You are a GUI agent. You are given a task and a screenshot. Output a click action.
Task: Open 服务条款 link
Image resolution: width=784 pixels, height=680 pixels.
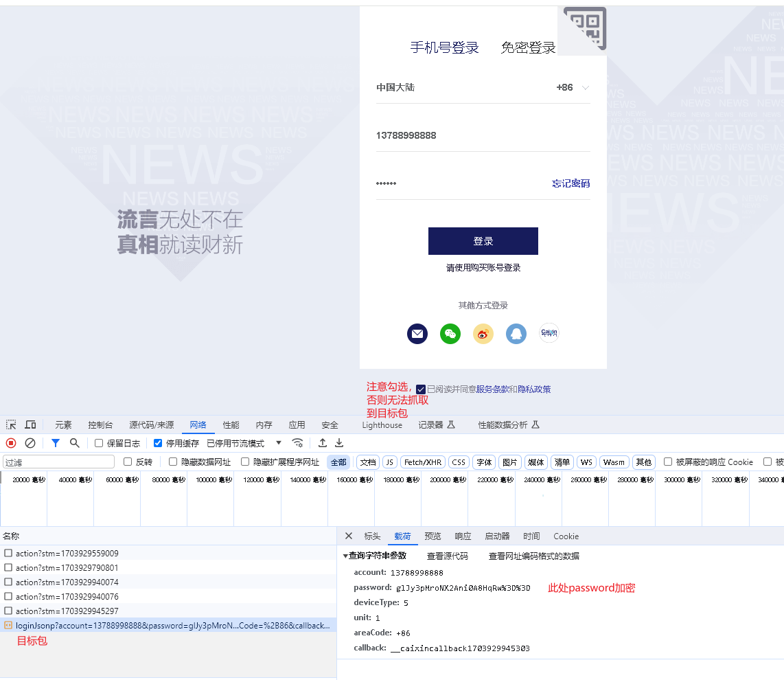pyautogui.click(x=492, y=389)
